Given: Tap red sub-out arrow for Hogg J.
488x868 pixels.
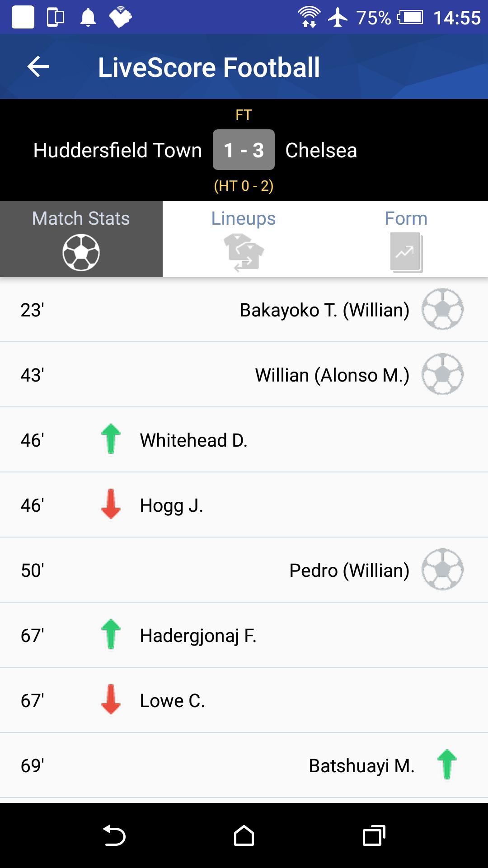Looking at the screenshot, I should [111, 504].
